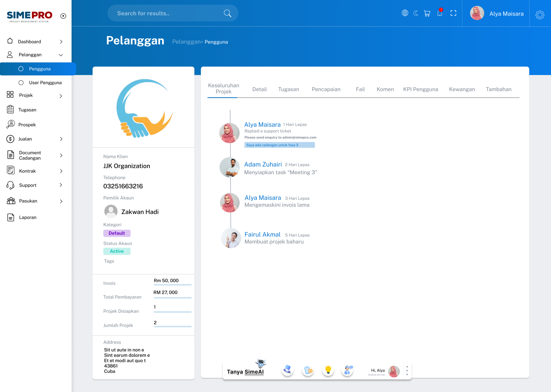Image resolution: width=551 pixels, height=392 pixels.
Task: Expand the Document Cadangan chevron
Action: [61, 155]
